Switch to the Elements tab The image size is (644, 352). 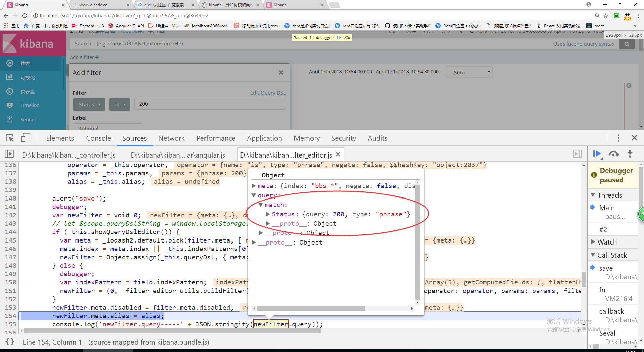pos(60,138)
